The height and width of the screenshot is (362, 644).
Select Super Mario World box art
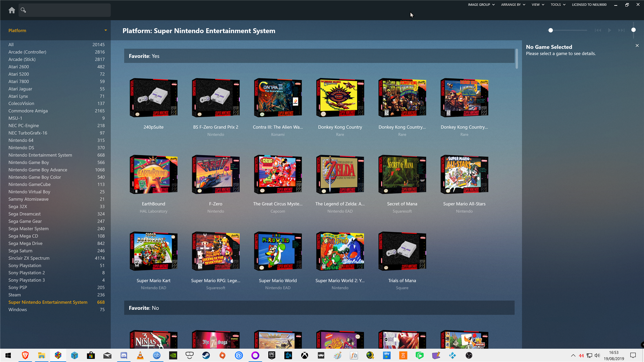point(278,251)
